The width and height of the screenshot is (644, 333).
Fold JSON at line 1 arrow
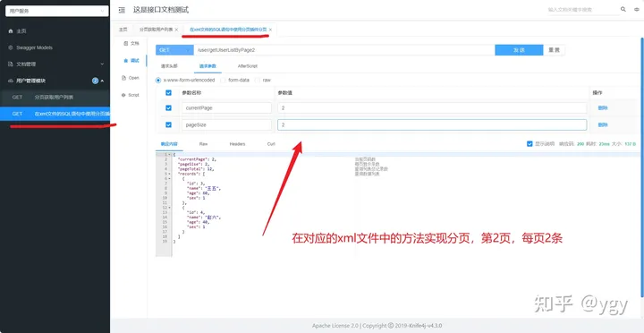(x=170, y=155)
